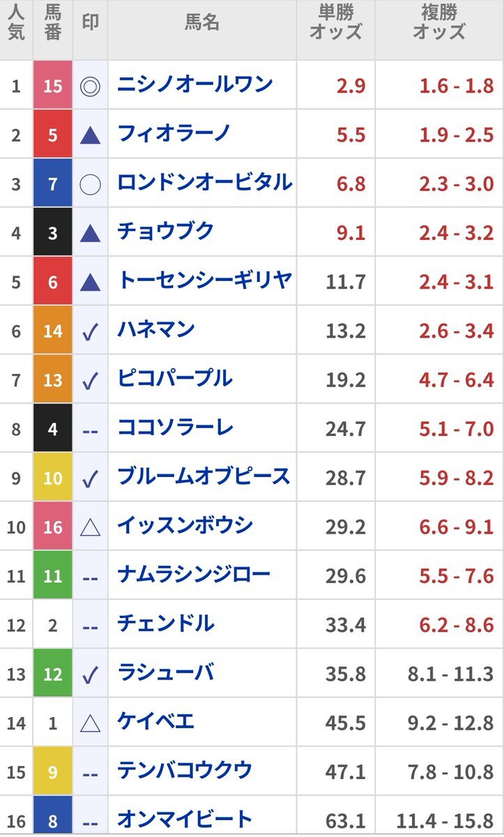Click the 複勝オッズ column header
This screenshot has width=504, height=837.
click(x=439, y=22)
